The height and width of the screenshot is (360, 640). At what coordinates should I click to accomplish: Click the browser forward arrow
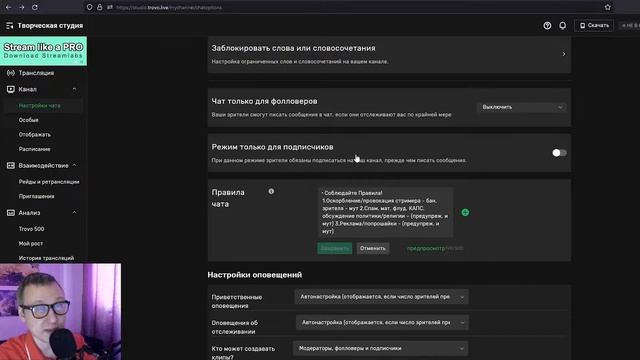pos(22,7)
